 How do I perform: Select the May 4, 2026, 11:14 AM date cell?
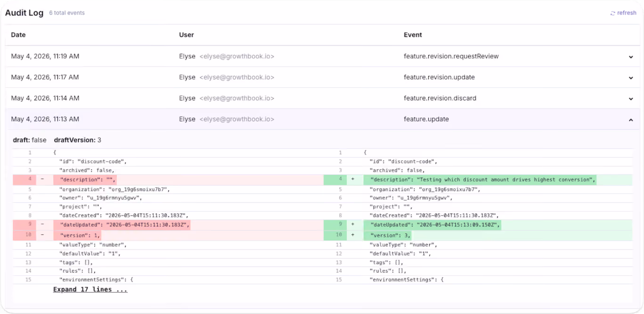[45, 98]
